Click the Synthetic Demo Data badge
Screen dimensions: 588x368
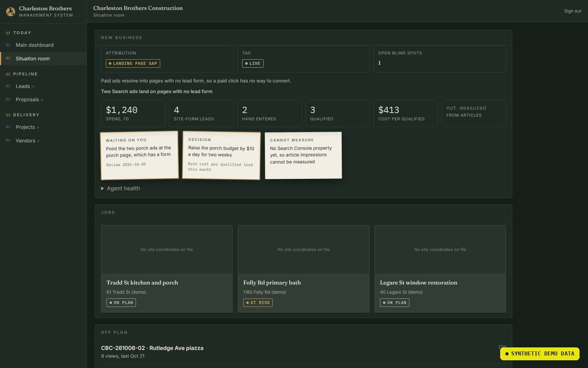coord(539,354)
